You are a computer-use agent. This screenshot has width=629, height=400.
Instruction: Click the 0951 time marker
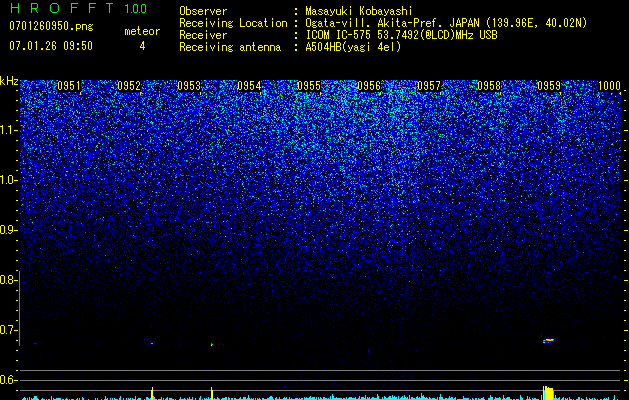[x=69, y=86]
